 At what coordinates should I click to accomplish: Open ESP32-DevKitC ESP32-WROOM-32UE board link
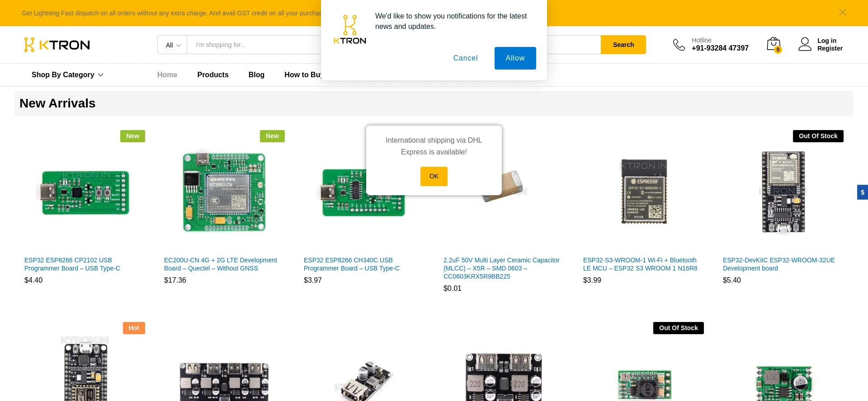(x=779, y=264)
